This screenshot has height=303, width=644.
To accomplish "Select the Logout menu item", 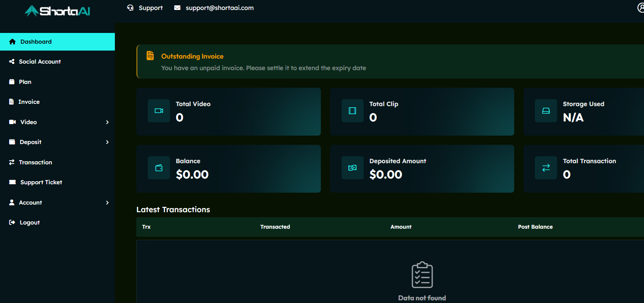I will click(x=57, y=223).
